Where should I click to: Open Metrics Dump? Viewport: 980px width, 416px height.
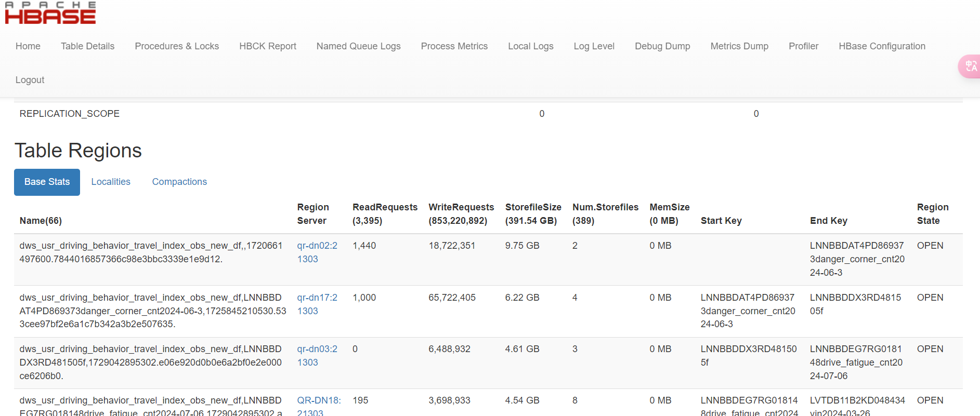(739, 46)
